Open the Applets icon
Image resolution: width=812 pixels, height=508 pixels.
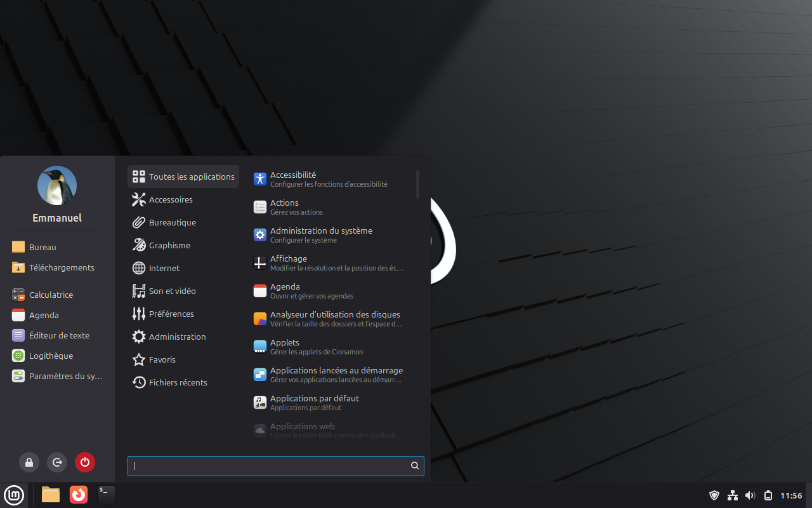[x=260, y=347]
